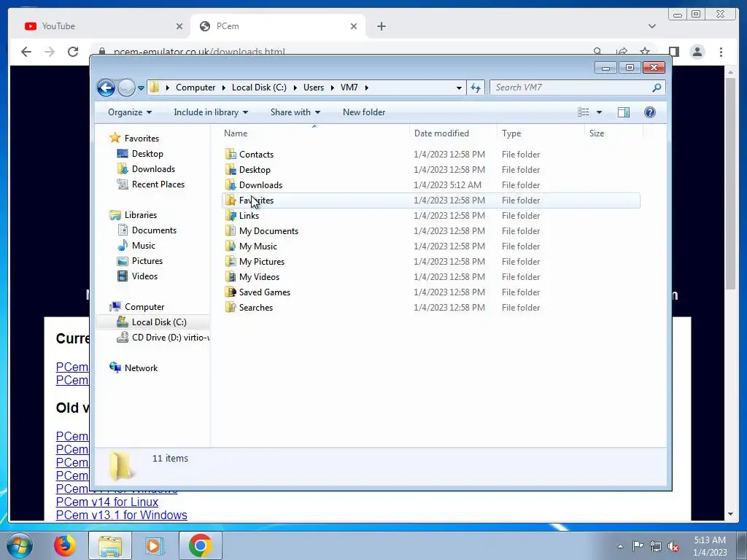Click the volume icon in system tray

673,546
